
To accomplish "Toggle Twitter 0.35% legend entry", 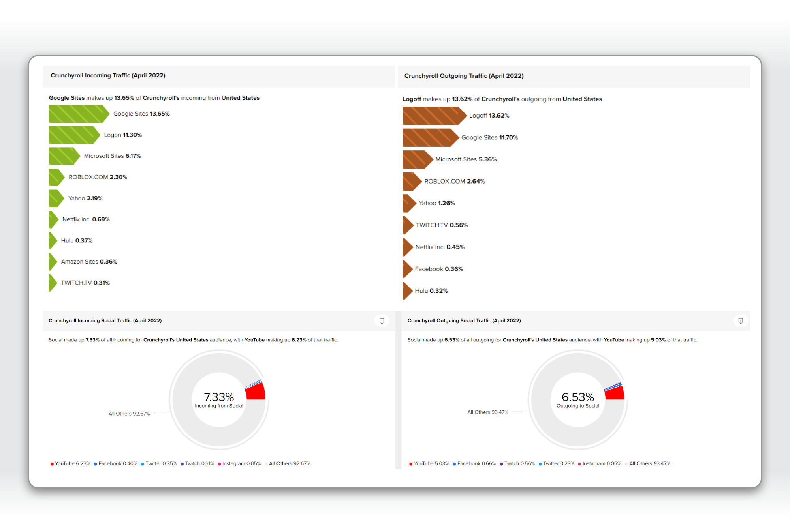I will coord(159,463).
